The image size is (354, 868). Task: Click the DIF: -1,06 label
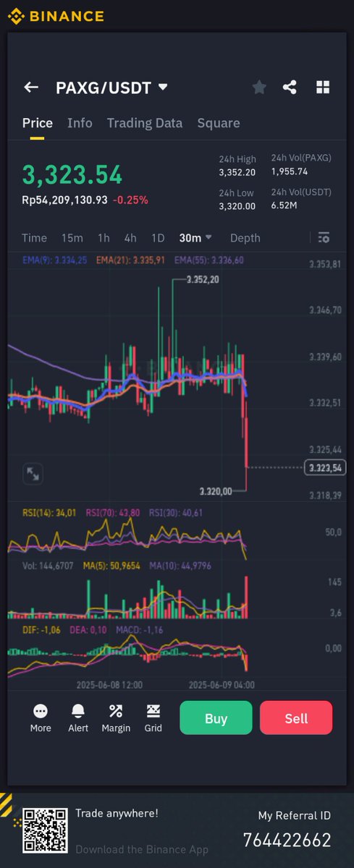41,630
